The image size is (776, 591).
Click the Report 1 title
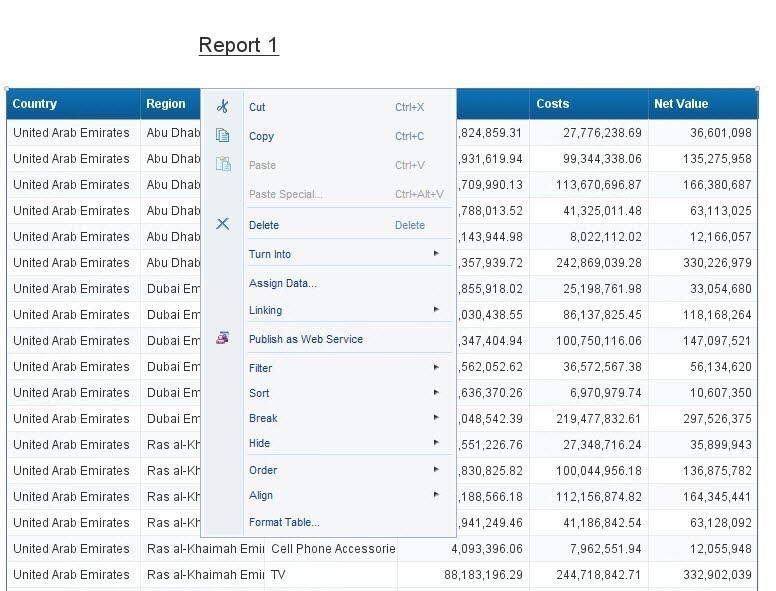pos(238,45)
